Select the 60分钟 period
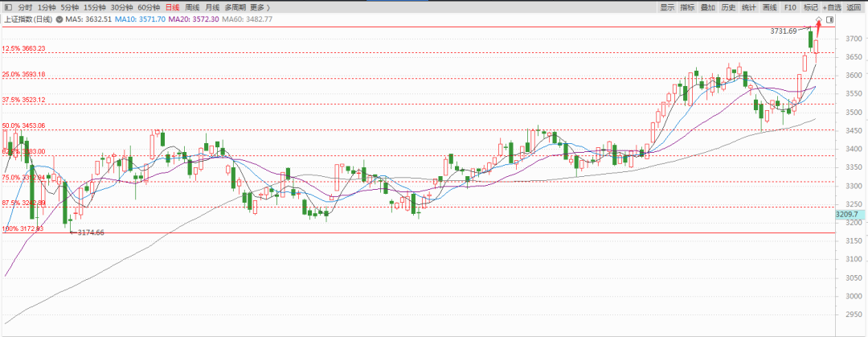Image resolution: width=868 pixels, height=337 pixels. pos(149,7)
